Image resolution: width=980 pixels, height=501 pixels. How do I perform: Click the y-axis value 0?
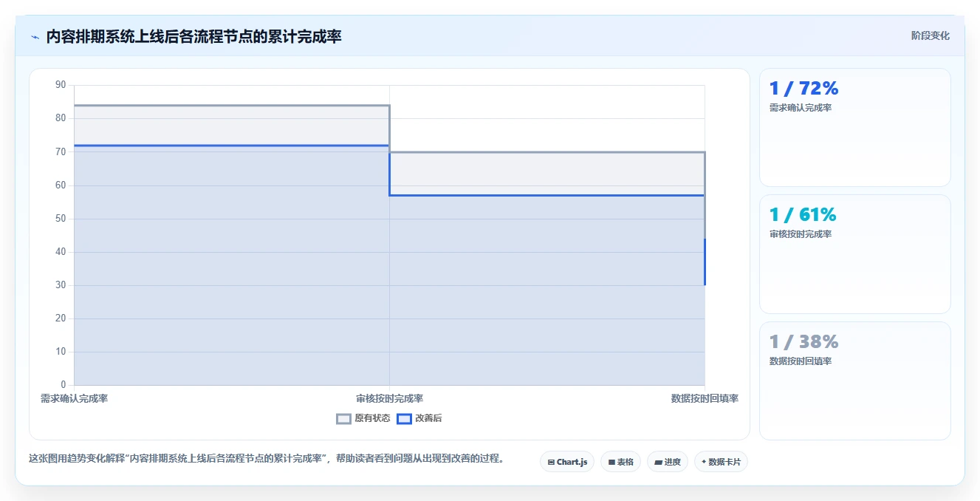pyautogui.click(x=64, y=385)
